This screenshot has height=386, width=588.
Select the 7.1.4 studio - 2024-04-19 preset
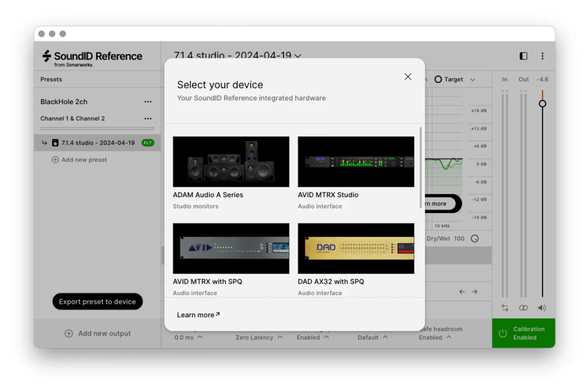(97, 143)
